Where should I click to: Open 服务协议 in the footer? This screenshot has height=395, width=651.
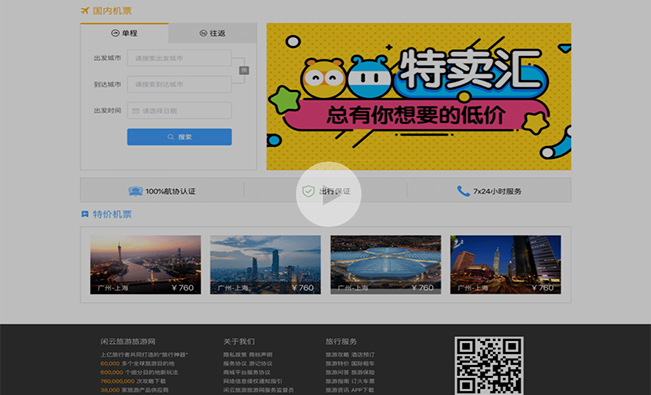tap(235, 363)
